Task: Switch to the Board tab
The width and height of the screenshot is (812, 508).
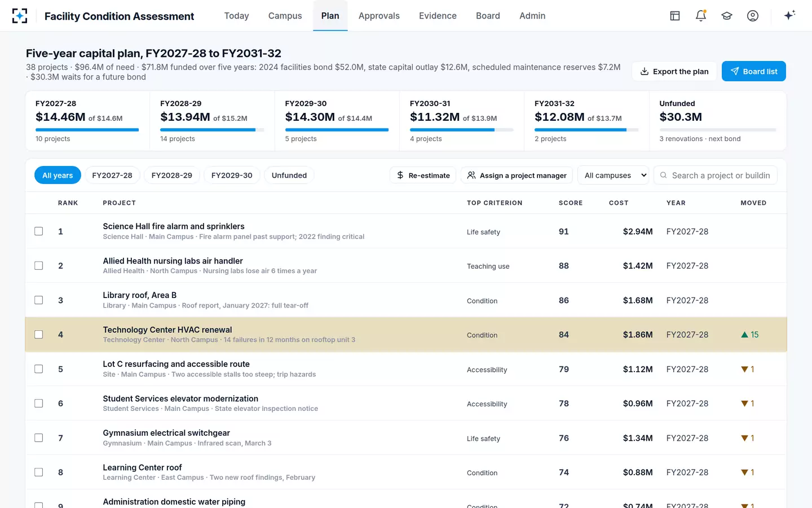Action: [488, 16]
